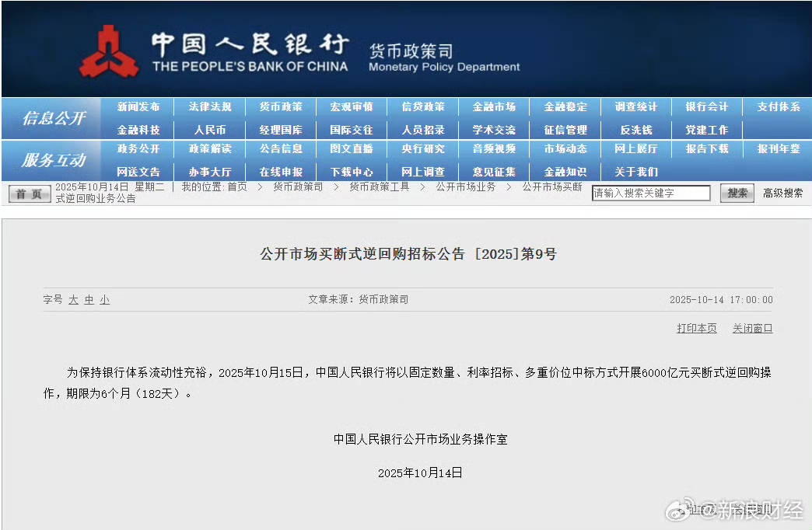Open 公告信息 link
Image resolution: width=812 pixels, height=530 pixels.
pyautogui.click(x=281, y=148)
